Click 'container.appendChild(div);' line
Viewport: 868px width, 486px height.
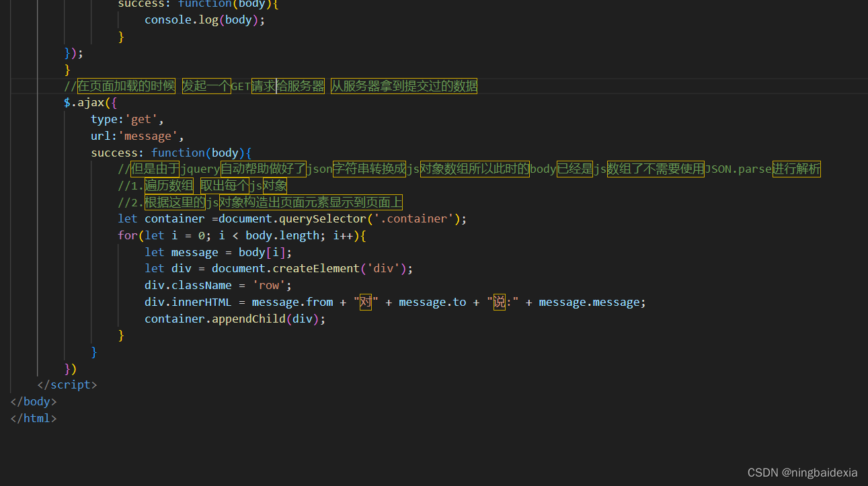pos(235,319)
